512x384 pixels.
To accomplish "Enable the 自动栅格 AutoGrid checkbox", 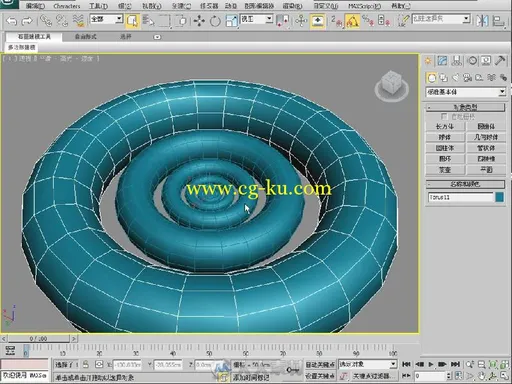I will coord(444,117).
